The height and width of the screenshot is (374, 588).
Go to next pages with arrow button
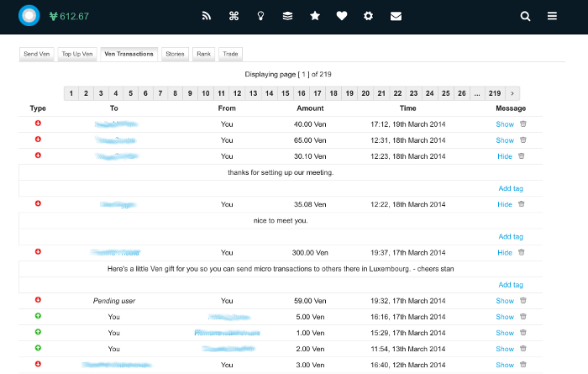coord(512,93)
